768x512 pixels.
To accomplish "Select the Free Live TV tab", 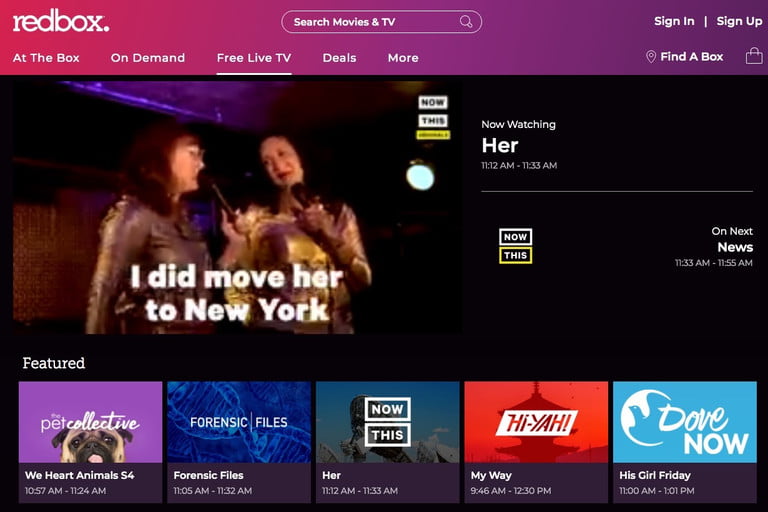I will (x=254, y=58).
